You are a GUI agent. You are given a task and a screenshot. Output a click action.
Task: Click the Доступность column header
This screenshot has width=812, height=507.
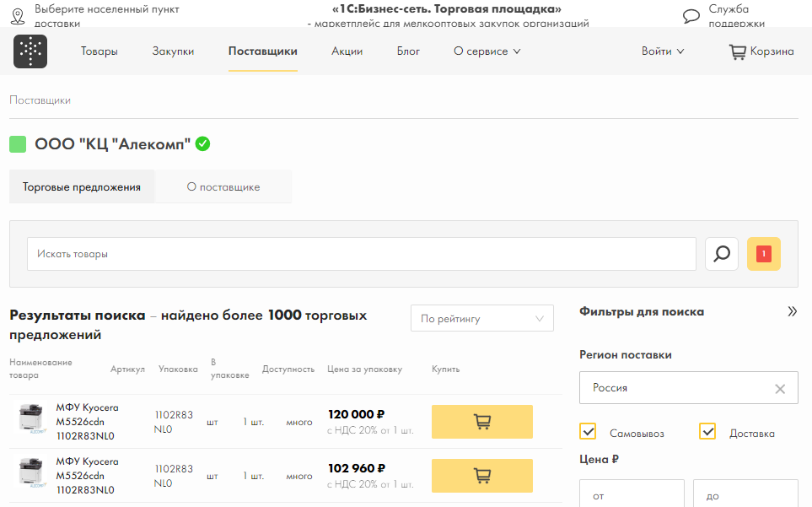click(288, 369)
